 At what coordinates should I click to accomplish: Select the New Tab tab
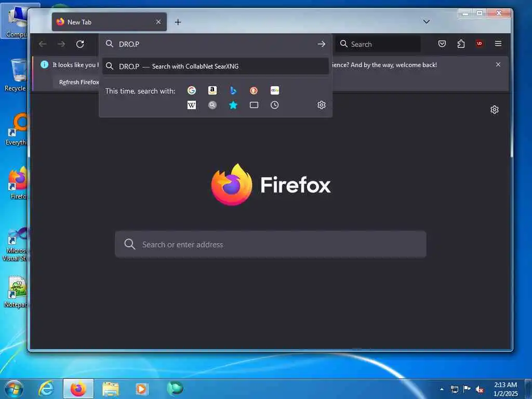tap(109, 22)
